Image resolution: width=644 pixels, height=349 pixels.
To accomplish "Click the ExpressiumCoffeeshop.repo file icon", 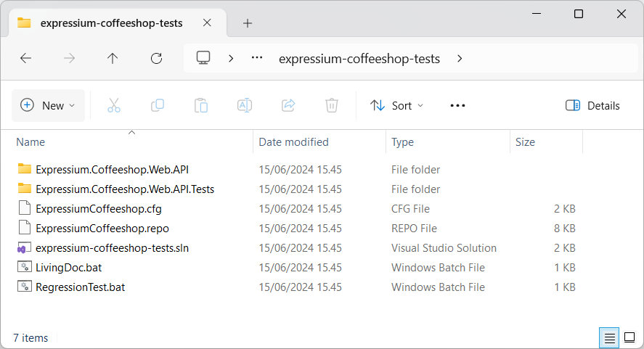I will coord(25,227).
